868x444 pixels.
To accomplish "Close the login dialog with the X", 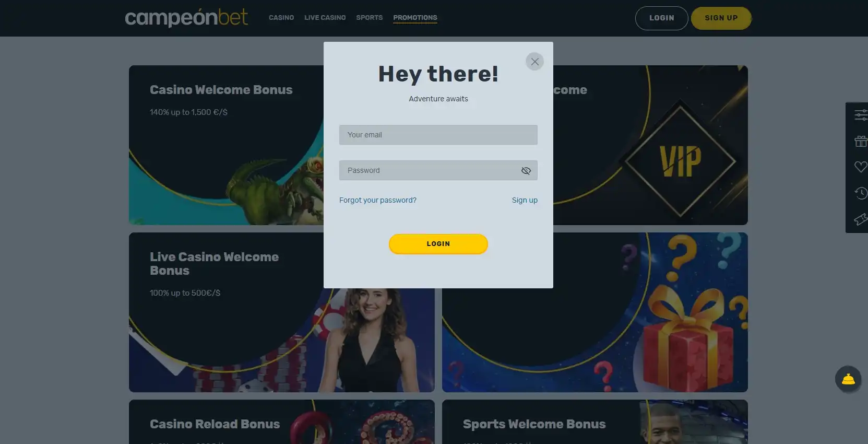I will point(534,62).
